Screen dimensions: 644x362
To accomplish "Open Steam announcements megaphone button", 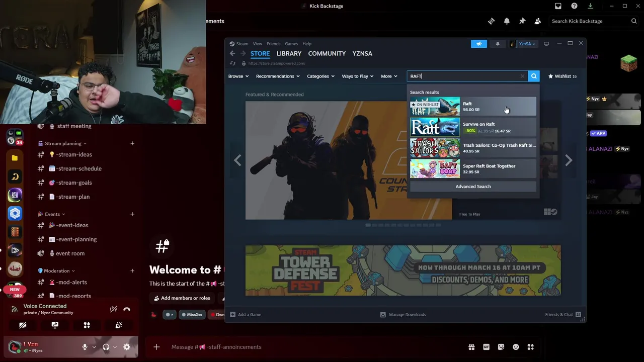I will 479,44.
